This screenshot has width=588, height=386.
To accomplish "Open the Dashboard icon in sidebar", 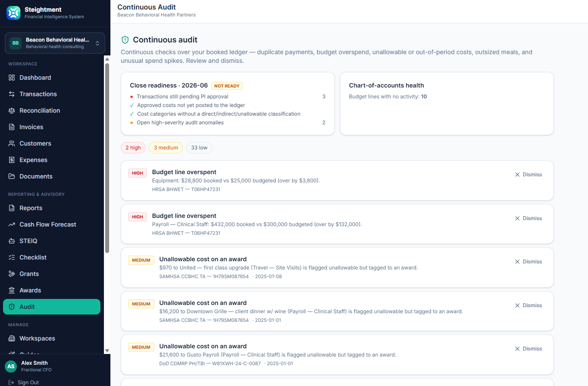I will click(x=12, y=78).
